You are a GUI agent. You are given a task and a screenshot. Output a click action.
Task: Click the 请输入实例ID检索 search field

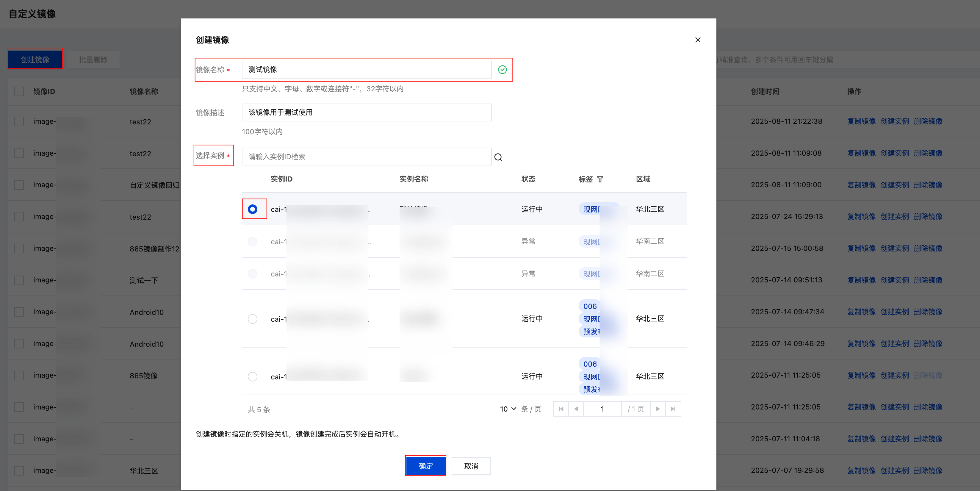point(366,157)
